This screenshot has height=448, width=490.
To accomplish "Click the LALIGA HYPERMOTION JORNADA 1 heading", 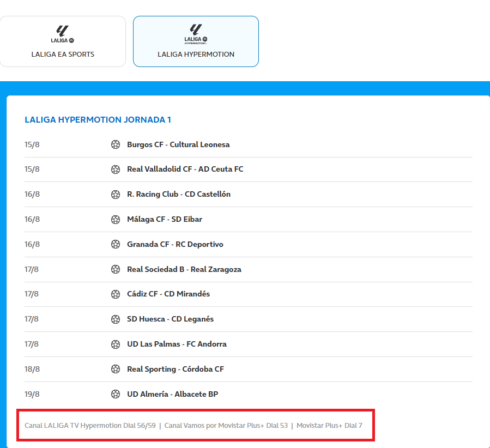I will click(98, 120).
